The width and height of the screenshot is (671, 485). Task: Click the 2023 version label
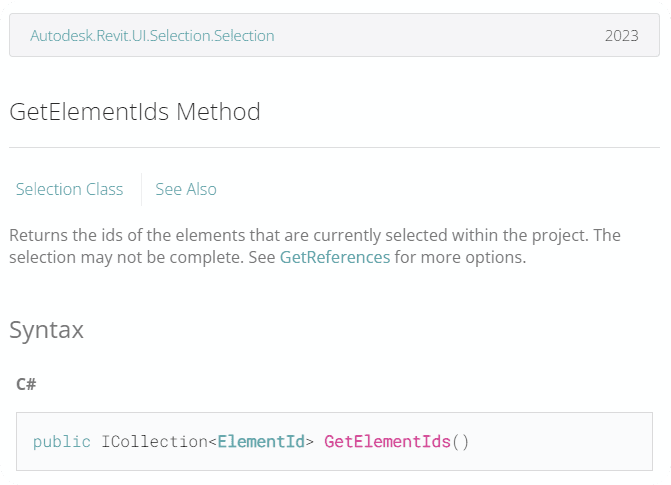pos(621,36)
